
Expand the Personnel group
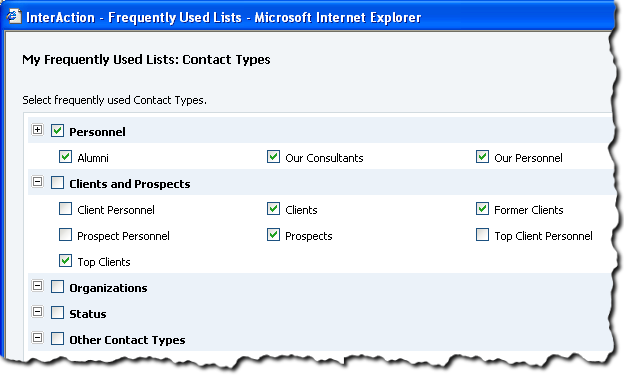(x=37, y=130)
